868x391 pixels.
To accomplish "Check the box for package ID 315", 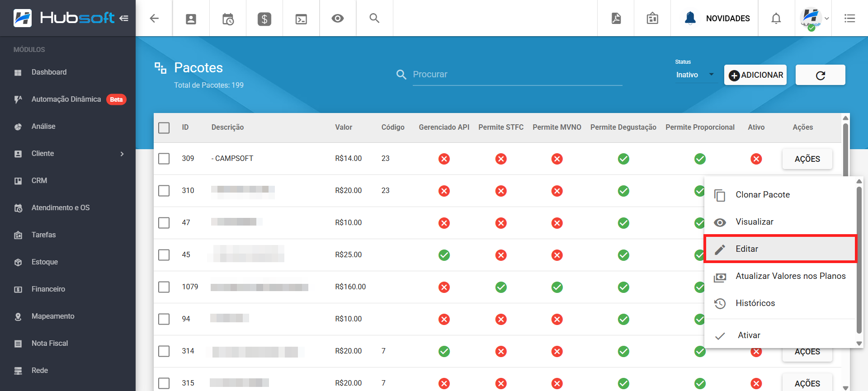I will (x=164, y=383).
